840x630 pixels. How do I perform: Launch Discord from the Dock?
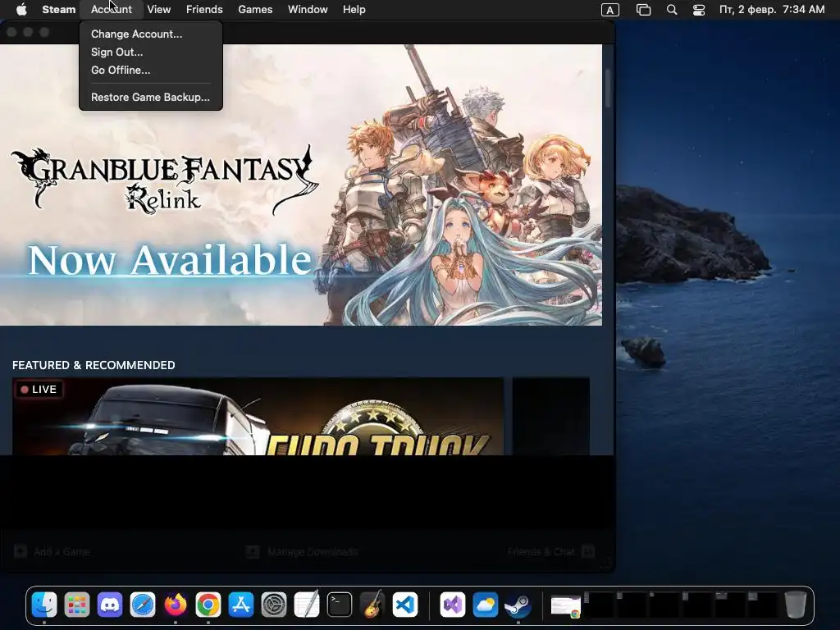tap(110, 605)
